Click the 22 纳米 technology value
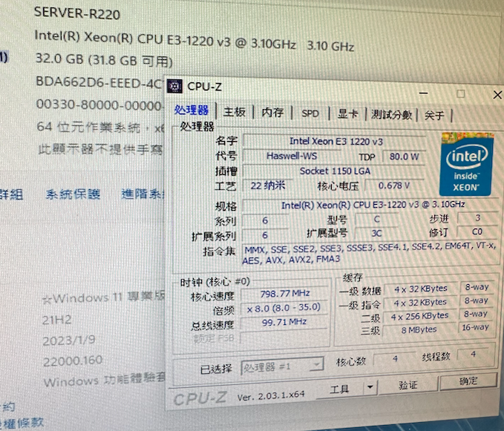The image size is (504, 431). click(267, 185)
